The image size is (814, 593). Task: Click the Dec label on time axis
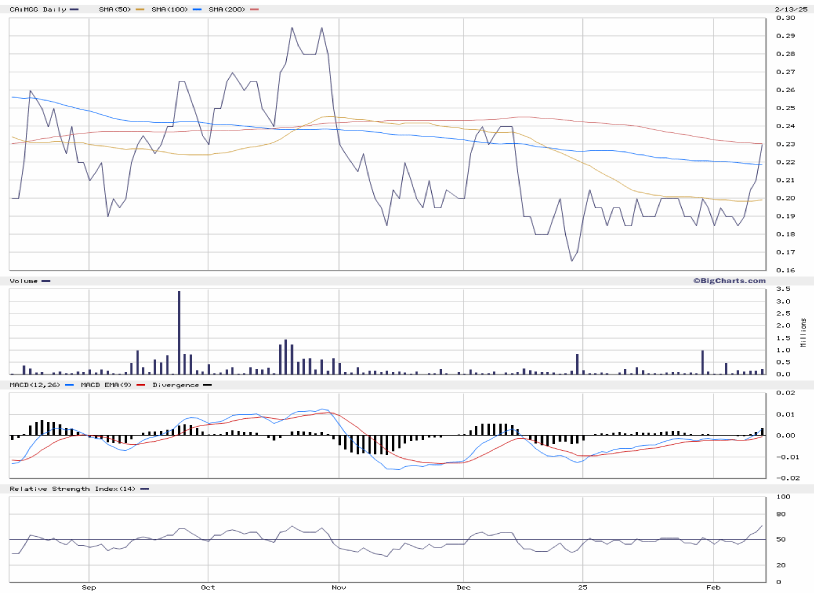point(464,588)
